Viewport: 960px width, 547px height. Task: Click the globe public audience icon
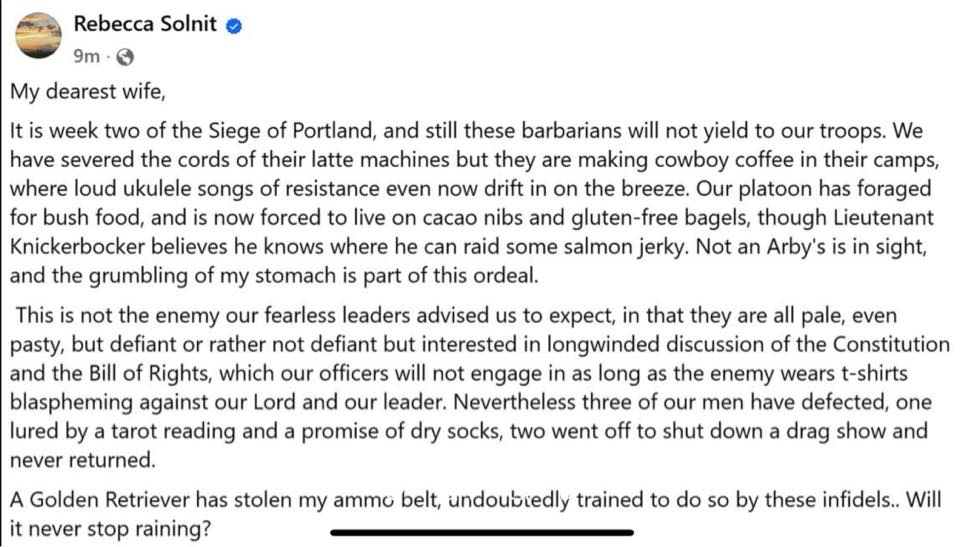coord(125,57)
